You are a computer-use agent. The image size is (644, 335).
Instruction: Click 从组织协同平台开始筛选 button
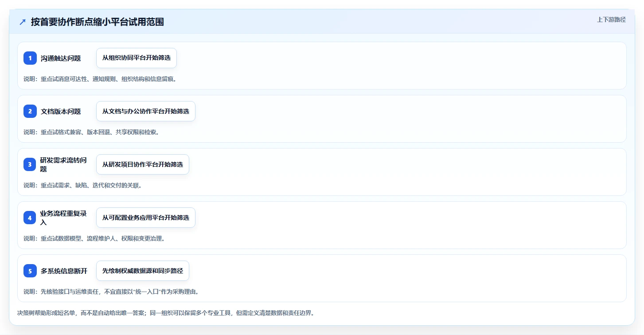pos(137,58)
